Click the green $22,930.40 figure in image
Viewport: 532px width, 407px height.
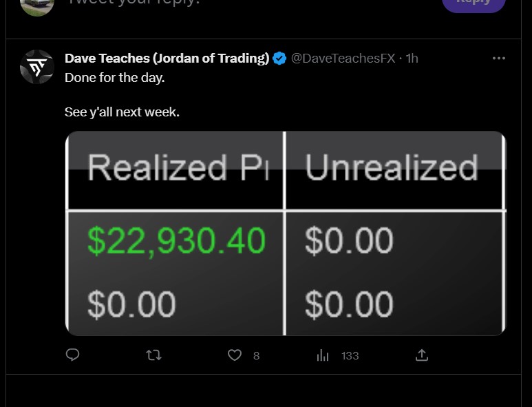176,241
